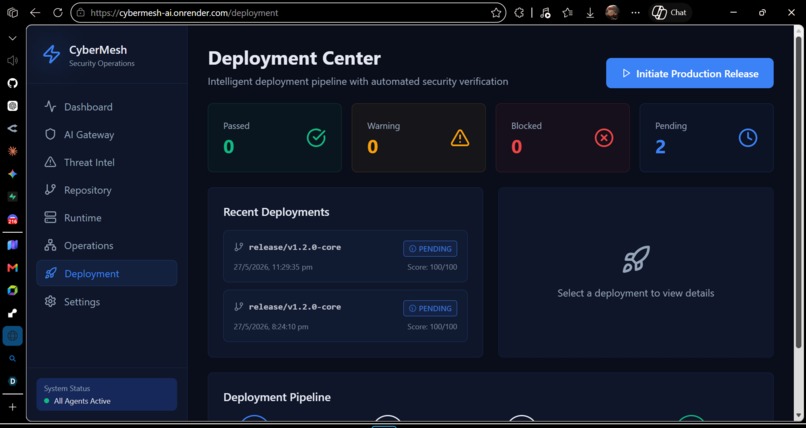Screen dimensions: 806x428
Task: Open GitHub tab in vertical tab bar
Action: pos(12,83)
